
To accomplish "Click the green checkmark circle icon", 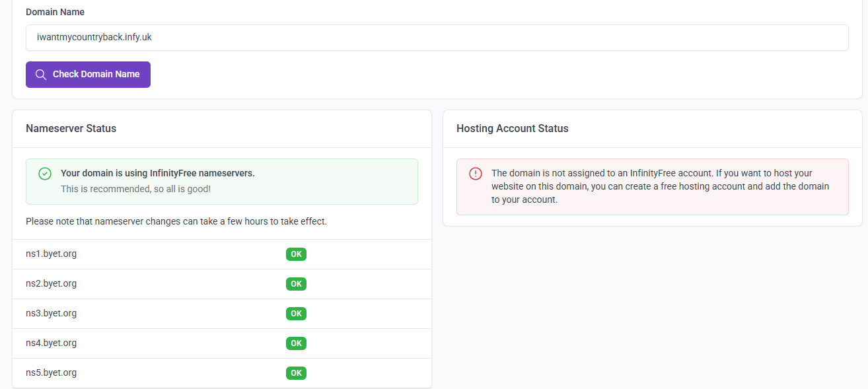I will coord(45,174).
